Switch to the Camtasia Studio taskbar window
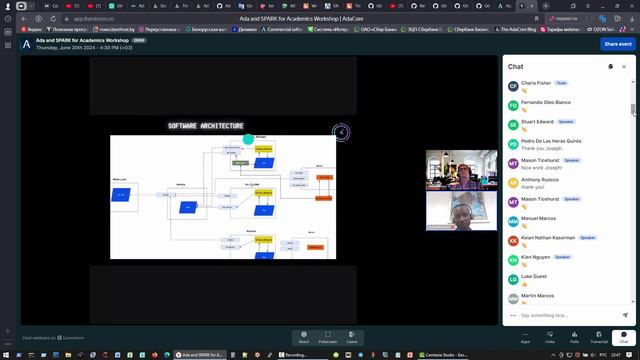 pyautogui.click(x=443, y=355)
